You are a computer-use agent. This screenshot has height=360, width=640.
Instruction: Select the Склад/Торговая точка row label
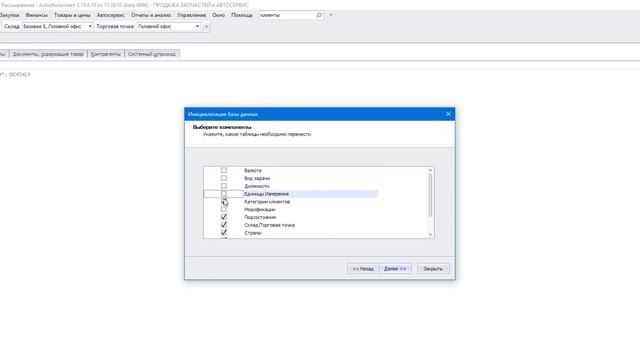click(269, 225)
